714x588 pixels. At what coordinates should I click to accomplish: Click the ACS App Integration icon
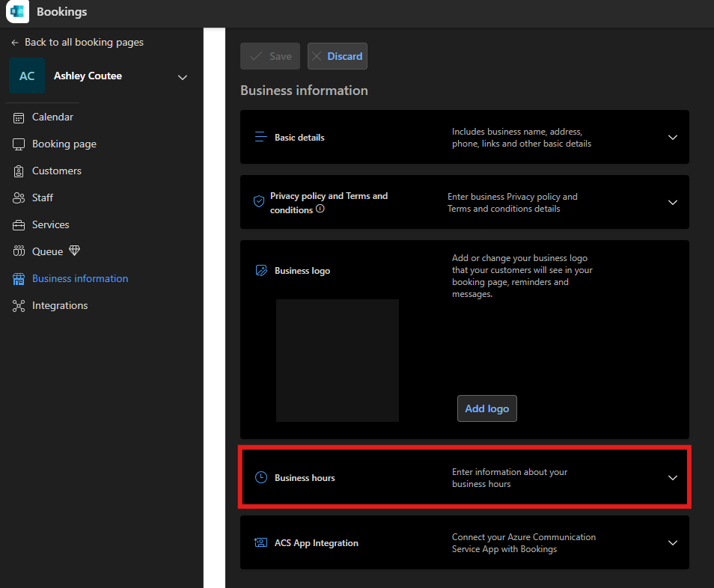[260, 542]
